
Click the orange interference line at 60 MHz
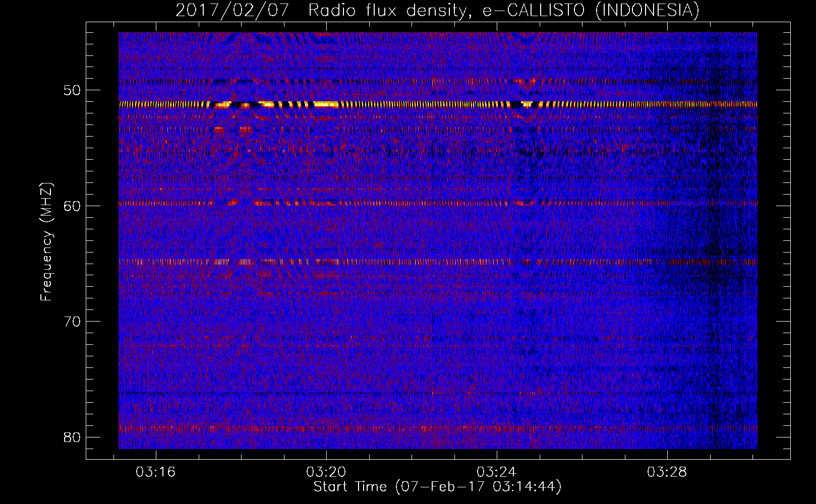(x=438, y=204)
